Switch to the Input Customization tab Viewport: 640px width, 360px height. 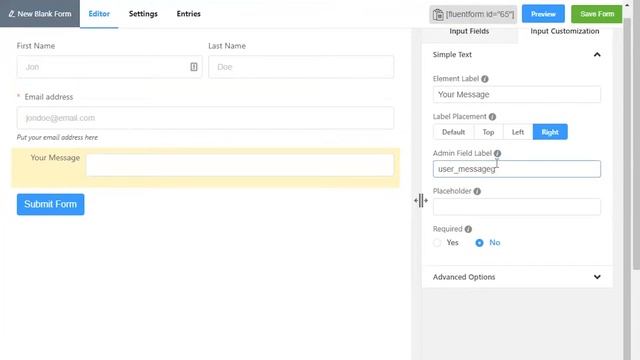click(x=565, y=31)
